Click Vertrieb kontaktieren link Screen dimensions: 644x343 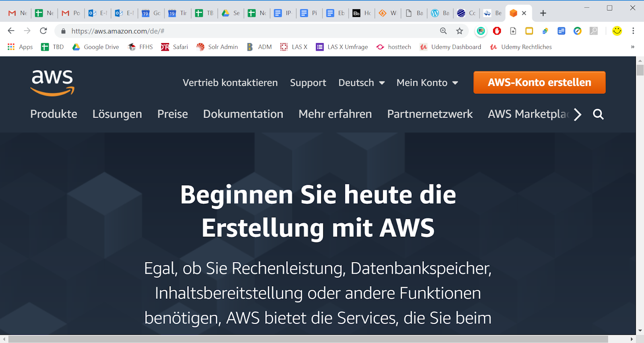[230, 83]
